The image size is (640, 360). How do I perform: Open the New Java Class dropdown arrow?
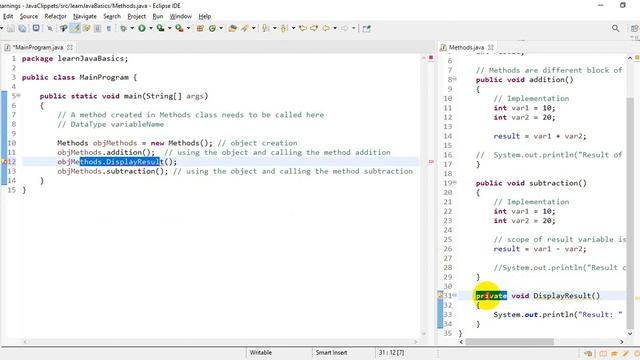pyautogui.click(x=221, y=28)
